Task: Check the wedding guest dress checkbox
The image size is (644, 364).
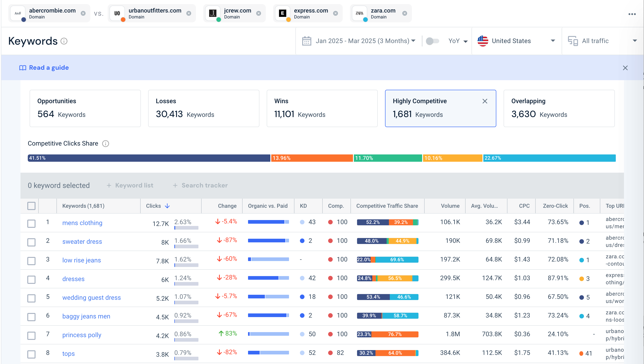Action: (31, 298)
